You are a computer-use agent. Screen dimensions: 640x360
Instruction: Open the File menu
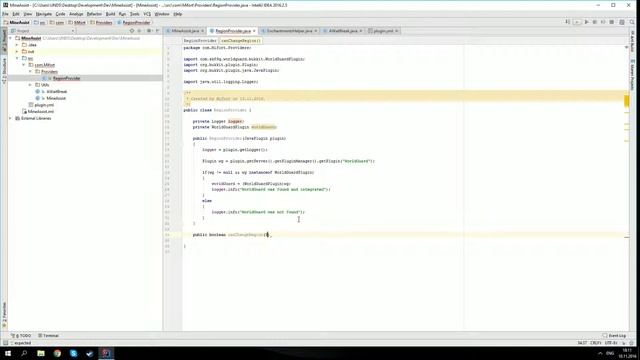point(5,14)
